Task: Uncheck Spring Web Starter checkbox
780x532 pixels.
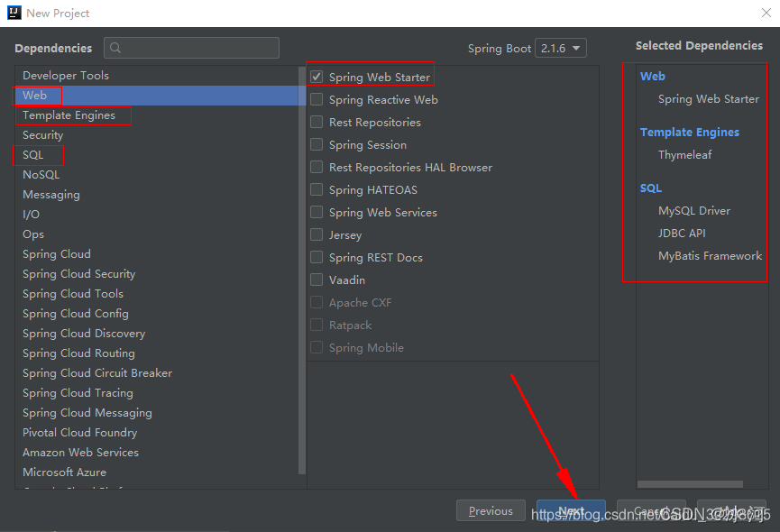Action: 317,77
